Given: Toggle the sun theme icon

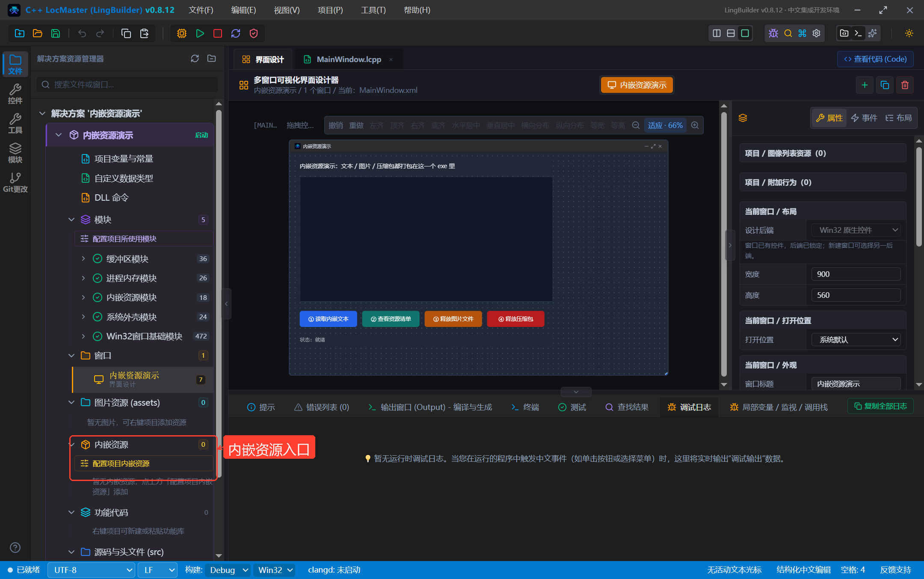Looking at the screenshot, I should pos(909,33).
